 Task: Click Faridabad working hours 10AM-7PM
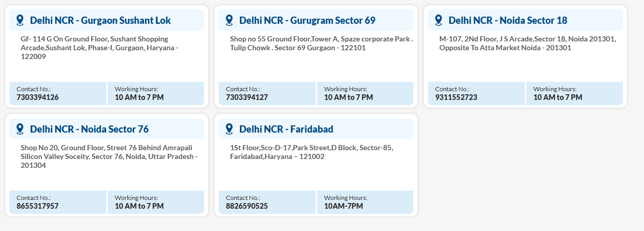tap(344, 206)
